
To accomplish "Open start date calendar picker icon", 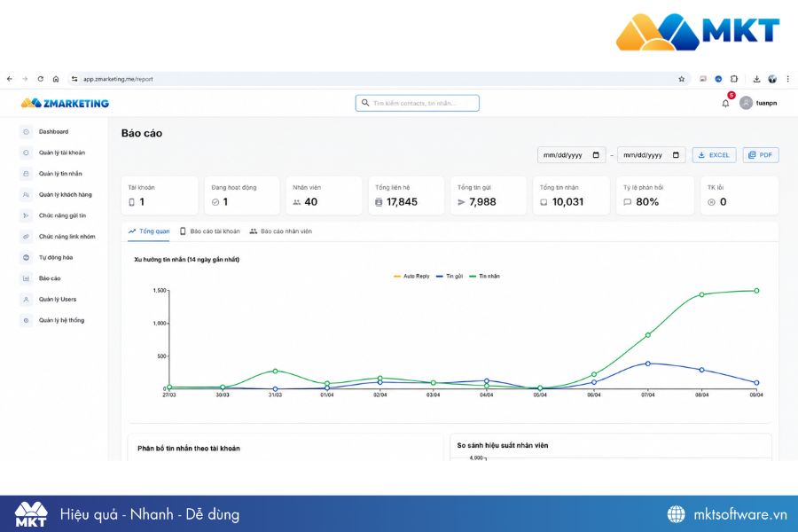I will pyautogui.click(x=596, y=155).
